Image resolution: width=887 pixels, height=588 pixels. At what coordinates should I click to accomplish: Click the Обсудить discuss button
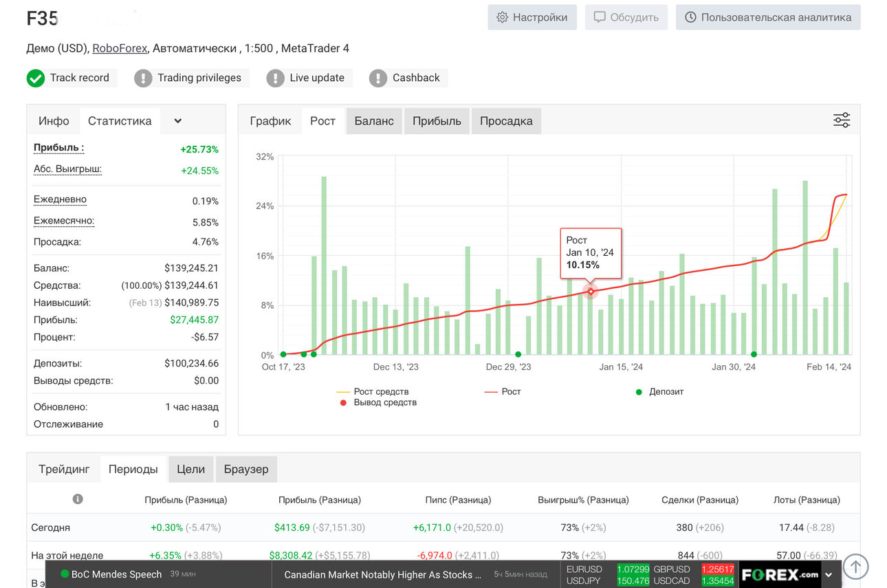pyautogui.click(x=626, y=17)
